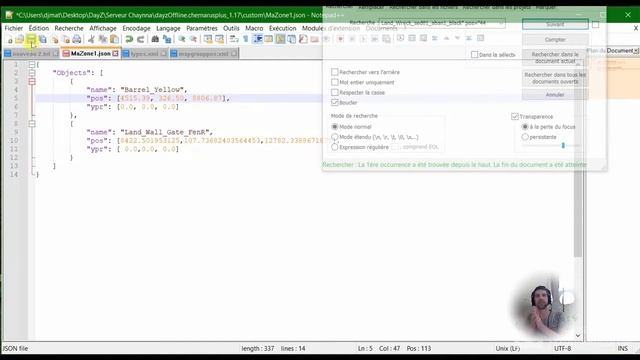Collapse the fold marker on line 1
This screenshot has width=640, height=360.
point(32,64)
